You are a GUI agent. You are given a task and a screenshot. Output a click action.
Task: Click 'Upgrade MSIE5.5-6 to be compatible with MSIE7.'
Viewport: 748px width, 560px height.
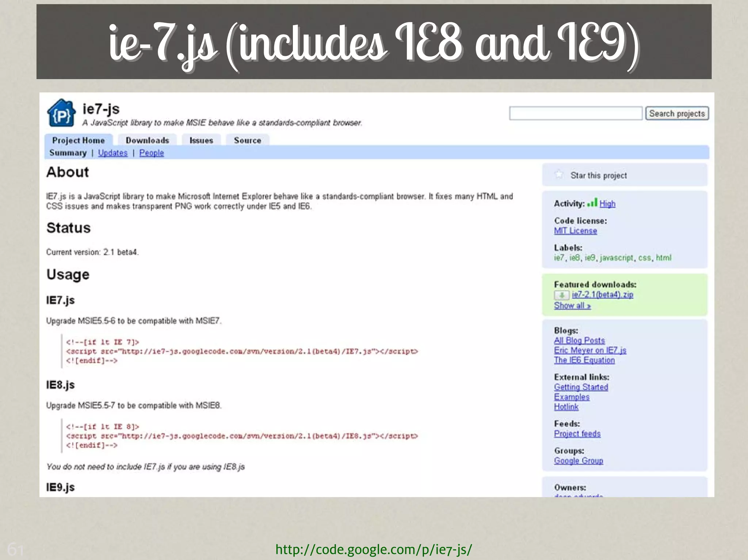pos(134,321)
